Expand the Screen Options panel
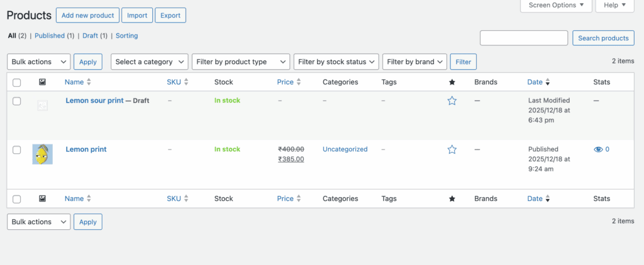Viewport: 644px width, 265px height. click(x=556, y=5)
